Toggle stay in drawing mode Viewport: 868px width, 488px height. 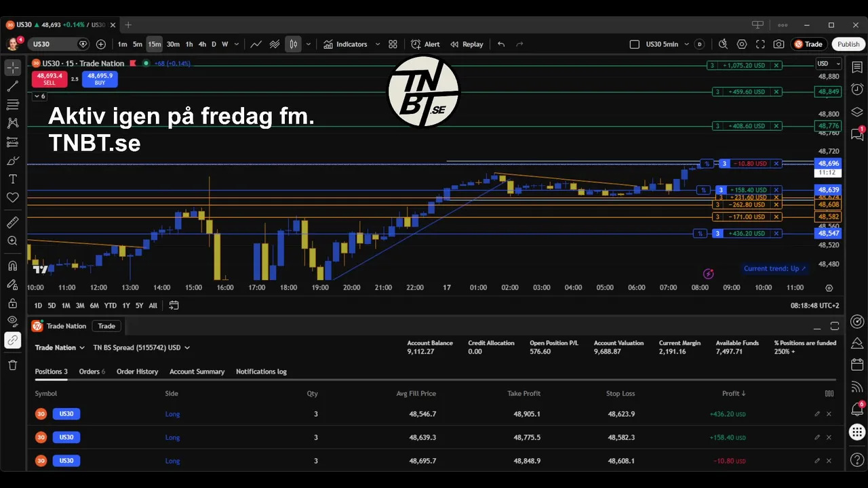[12, 285]
